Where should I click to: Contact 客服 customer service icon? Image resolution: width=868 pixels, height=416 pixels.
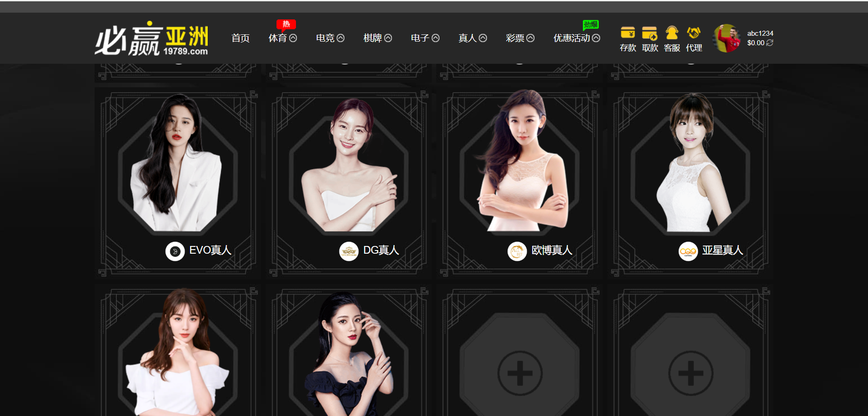[672, 33]
